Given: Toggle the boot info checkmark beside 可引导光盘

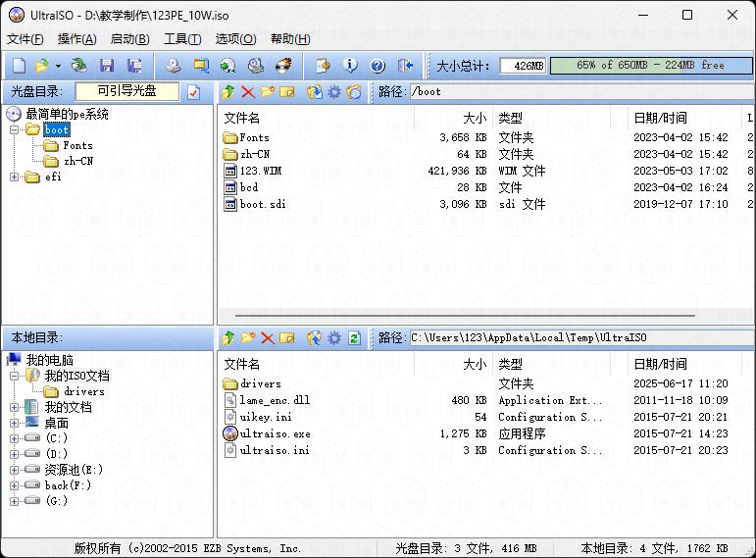Looking at the screenshot, I should tap(194, 92).
